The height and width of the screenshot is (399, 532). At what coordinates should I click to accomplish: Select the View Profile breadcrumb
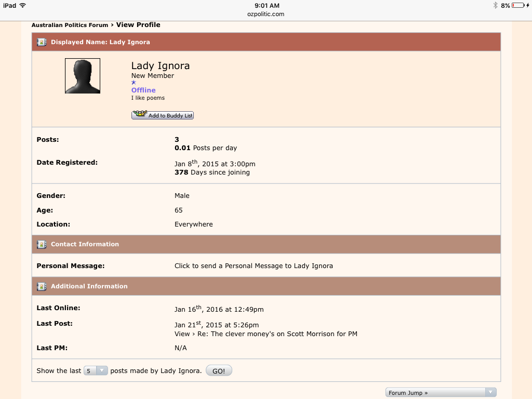[138, 25]
